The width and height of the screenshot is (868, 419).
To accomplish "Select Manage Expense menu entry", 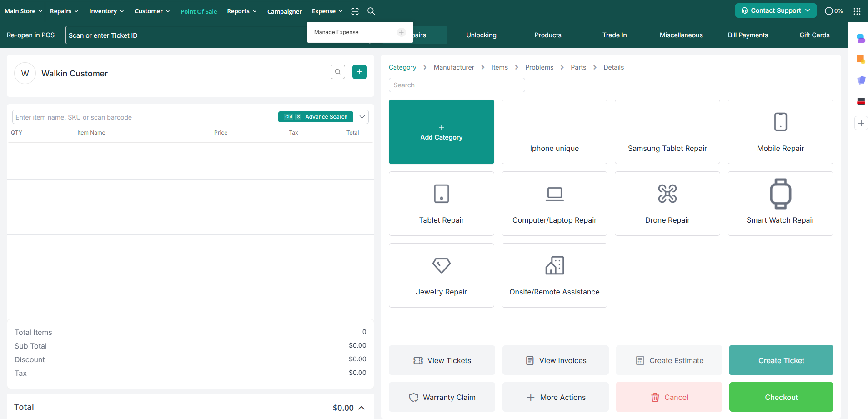I will point(336,32).
